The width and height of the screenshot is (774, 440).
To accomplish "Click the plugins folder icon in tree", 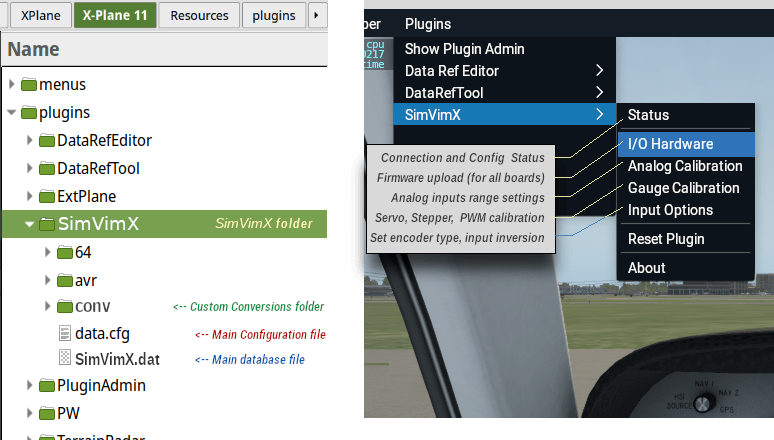I will point(29,113).
